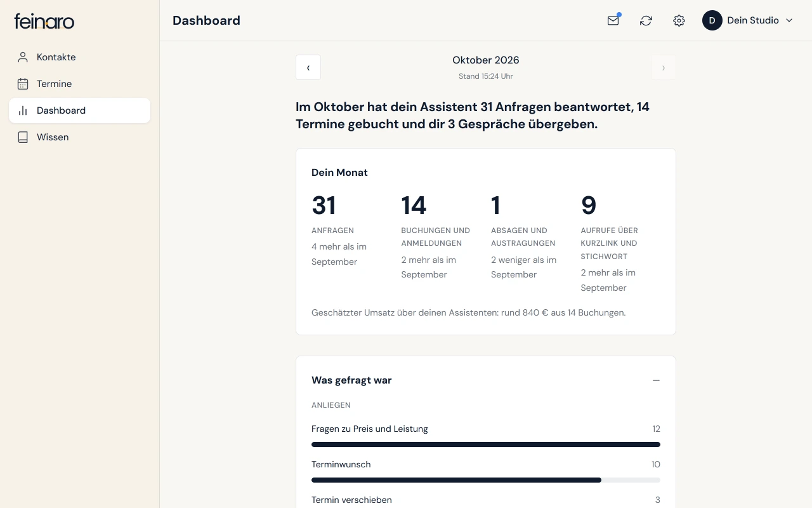
Task: Click the 2 weniger als im September note
Action: pos(524,267)
